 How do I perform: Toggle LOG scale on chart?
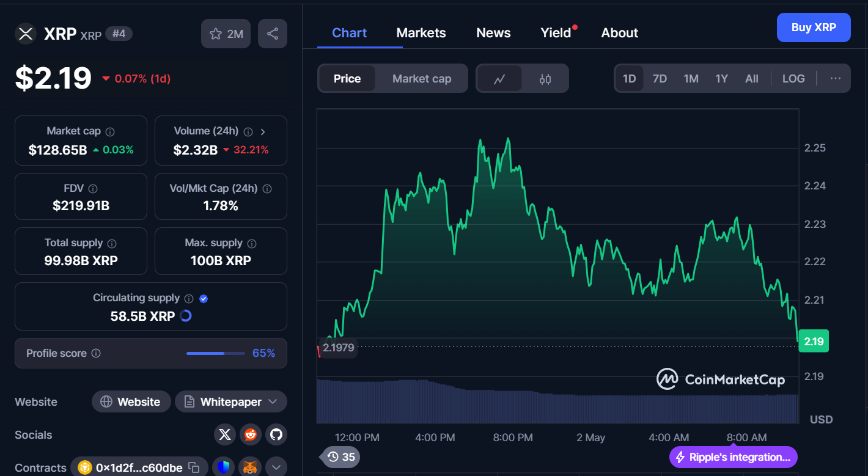point(793,78)
